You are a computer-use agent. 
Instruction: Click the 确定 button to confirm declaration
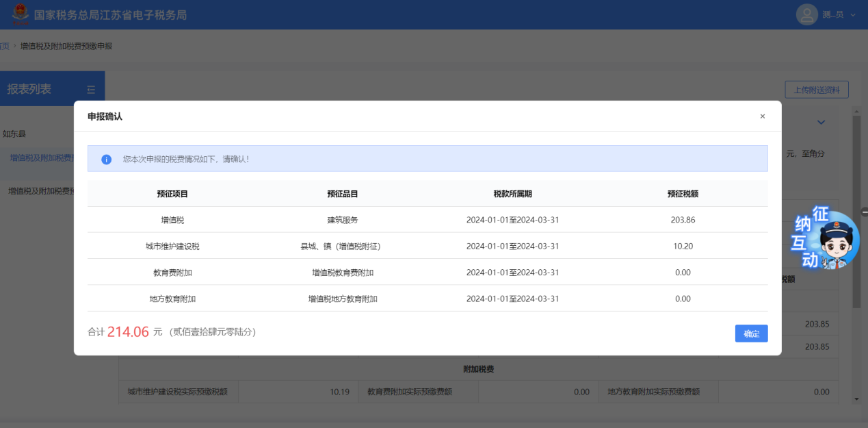(x=751, y=333)
